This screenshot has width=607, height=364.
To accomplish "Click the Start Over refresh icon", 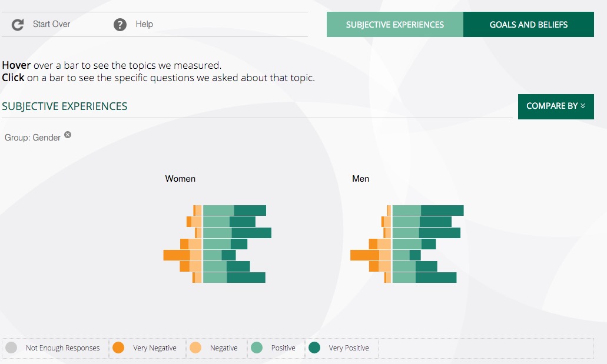I will (x=18, y=25).
